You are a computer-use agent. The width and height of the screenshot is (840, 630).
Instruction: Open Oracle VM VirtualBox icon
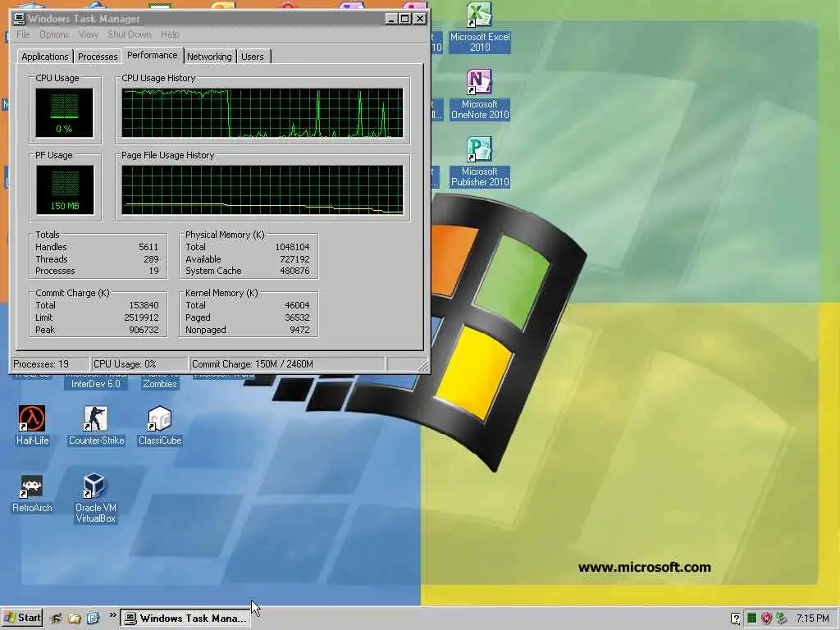coord(95,498)
